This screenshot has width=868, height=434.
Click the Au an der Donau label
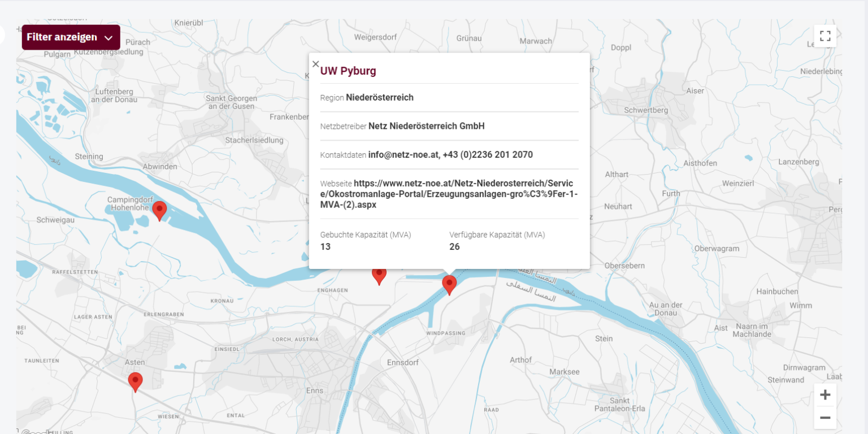[666, 309]
